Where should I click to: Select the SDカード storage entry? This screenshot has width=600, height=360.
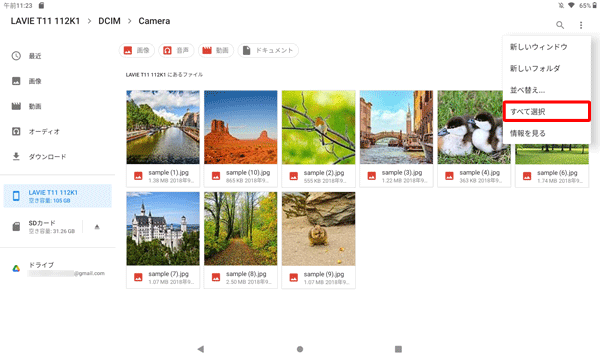[x=45, y=227]
